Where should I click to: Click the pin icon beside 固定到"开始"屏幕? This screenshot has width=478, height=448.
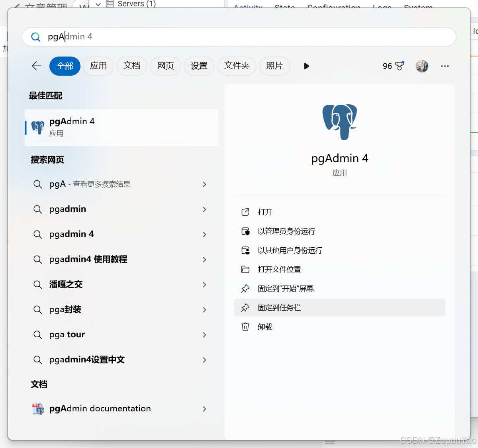(245, 289)
